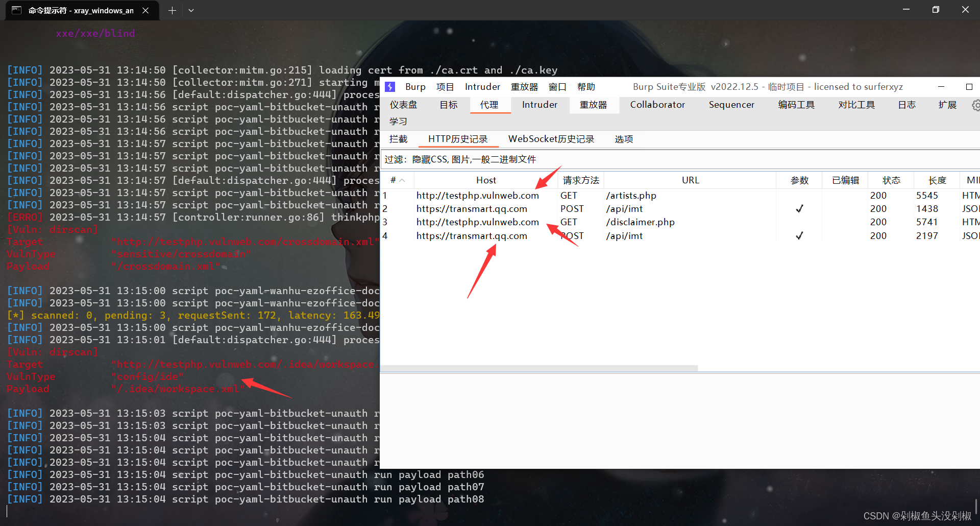Viewport: 980px width, 526px height.
Task: Sort by the URL column header
Action: click(x=690, y=180)
